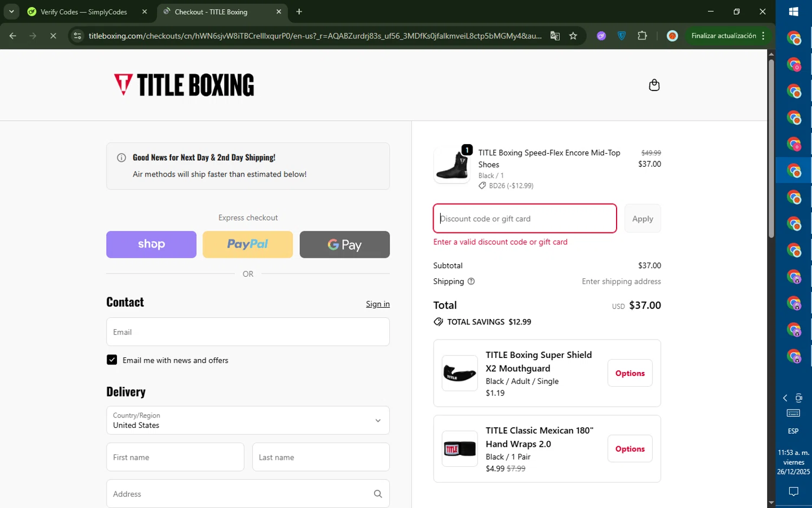Click the translate page icon
The width and height of the screenshot is (812, 508).
[555, 36]
